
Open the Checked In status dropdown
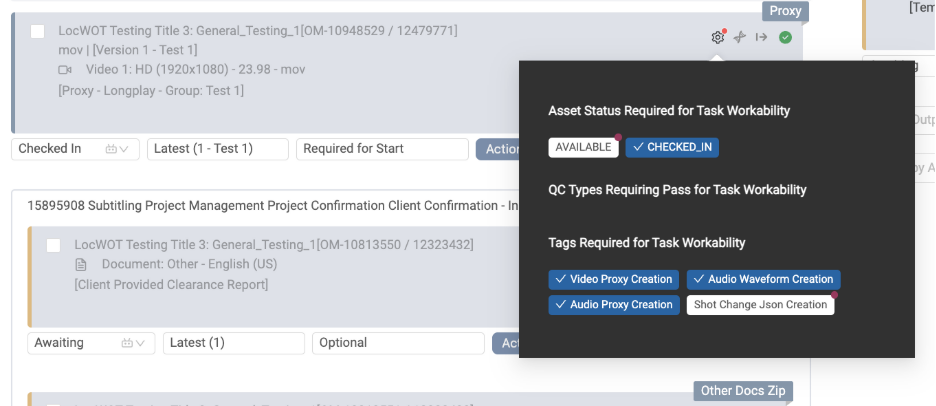coord(75,149)
